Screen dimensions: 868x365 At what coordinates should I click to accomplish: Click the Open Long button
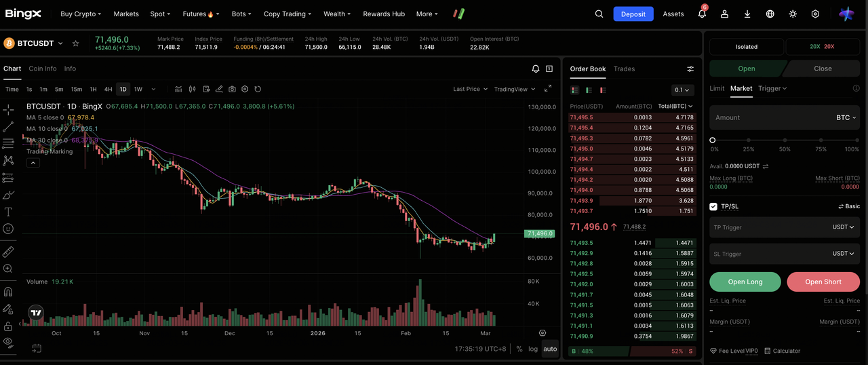click(x=745, y=282)
